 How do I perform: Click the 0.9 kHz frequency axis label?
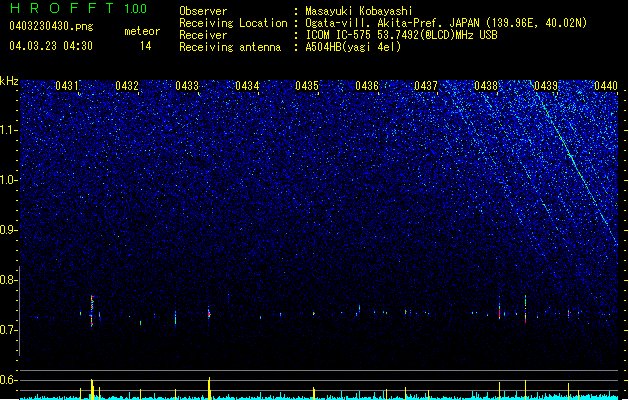(x=9, y=230)
